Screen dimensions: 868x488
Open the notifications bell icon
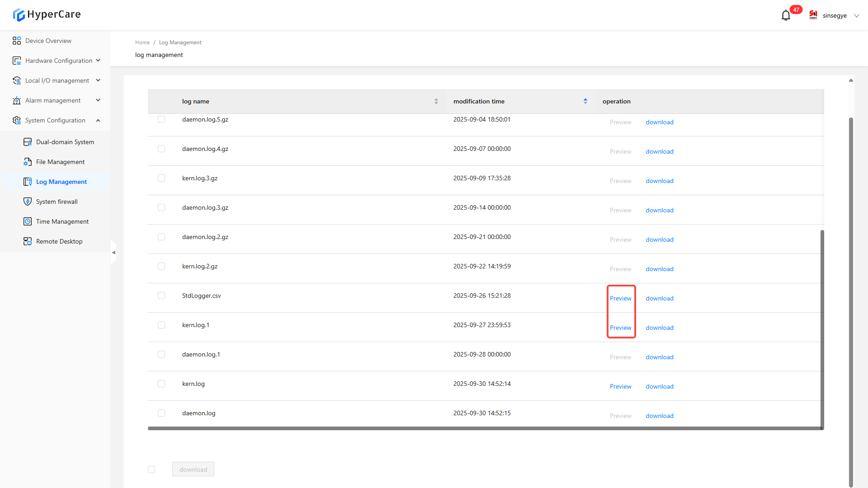786,16
